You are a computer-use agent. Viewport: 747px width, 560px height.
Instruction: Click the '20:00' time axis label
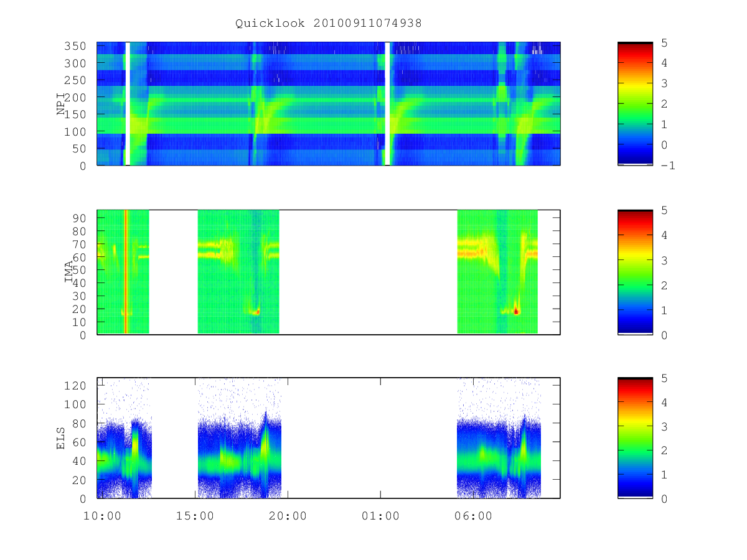tap(288, 516)
